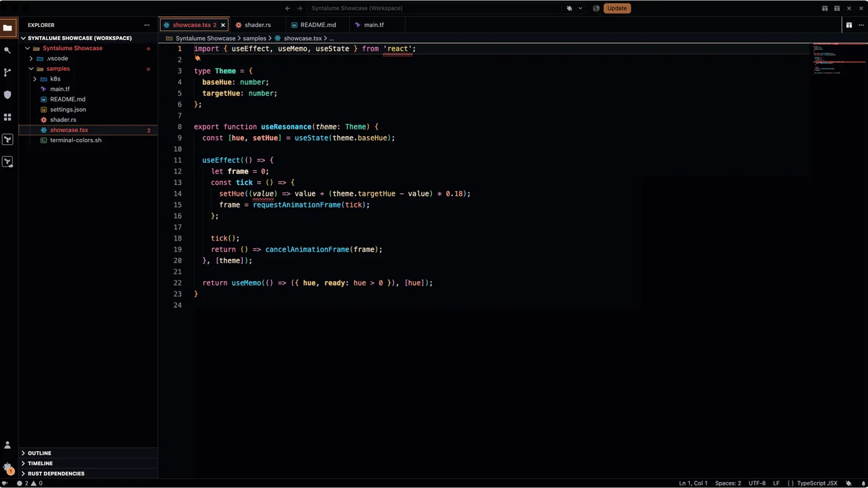Toggle the primary sidebar layout icon in title bar
Screen dimensions: 868x488
(825, 8)
